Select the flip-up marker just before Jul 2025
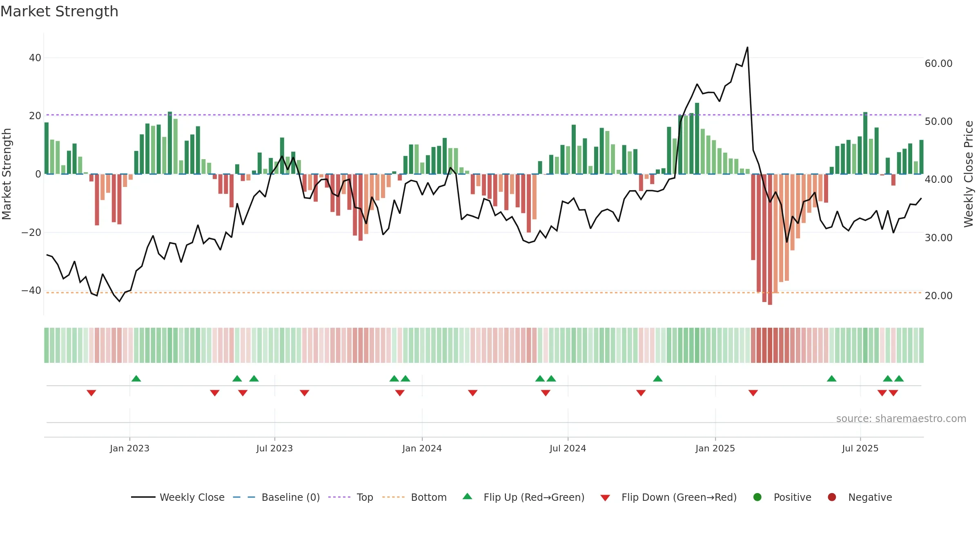Viewport: 980px width, 551px height. point(832,378)
